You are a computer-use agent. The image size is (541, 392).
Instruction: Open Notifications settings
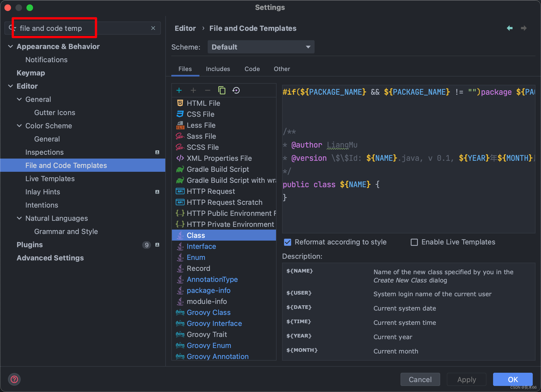pos(83,60)
